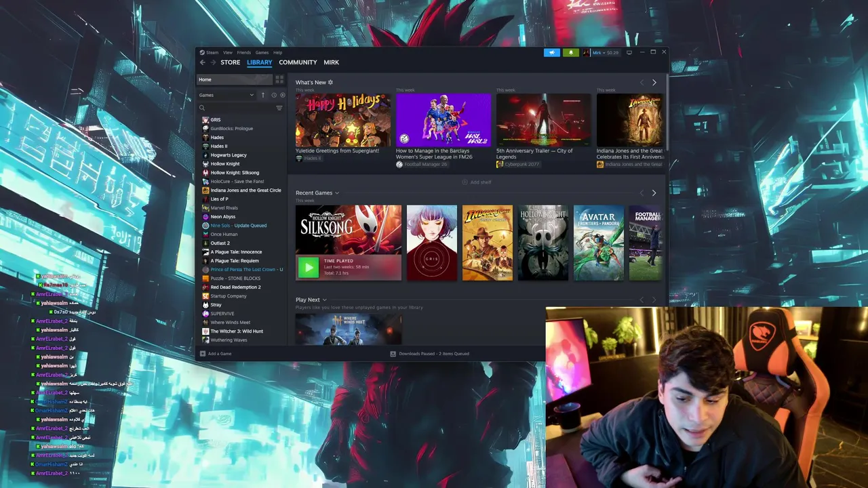
Task: Open the Downloads Paused status
Action: coord(430,354)
